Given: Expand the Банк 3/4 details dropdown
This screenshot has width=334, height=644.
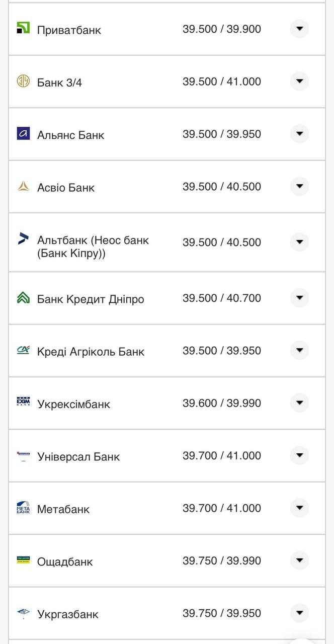Looking at the screenshot, I should pos(299,82).
